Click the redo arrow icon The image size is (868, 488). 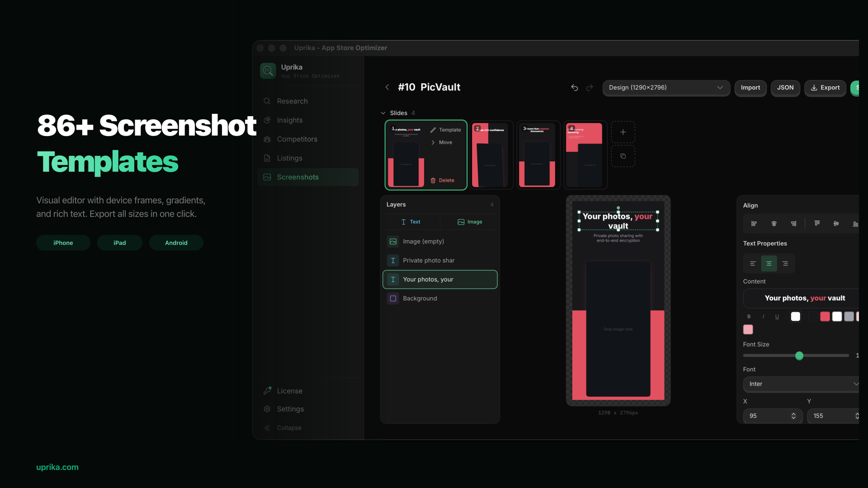[590, 88]
